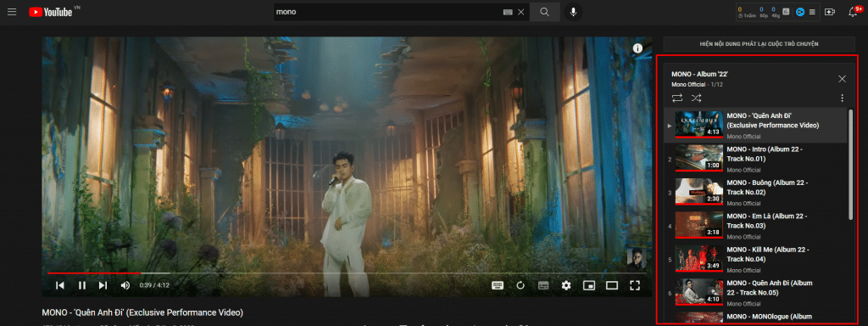Start voice search with the microphone
Viewport: 868px width, 326px height.
(573, 12)
